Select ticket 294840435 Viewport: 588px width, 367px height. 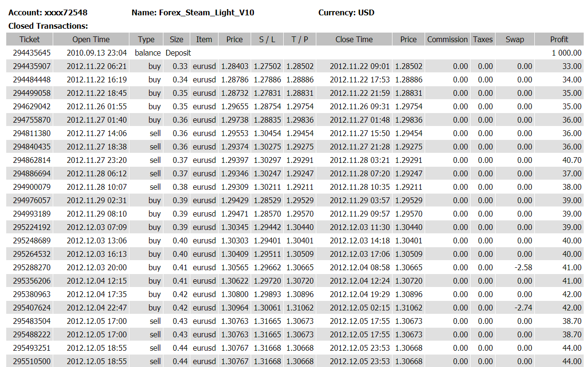[x=32, y=147]
